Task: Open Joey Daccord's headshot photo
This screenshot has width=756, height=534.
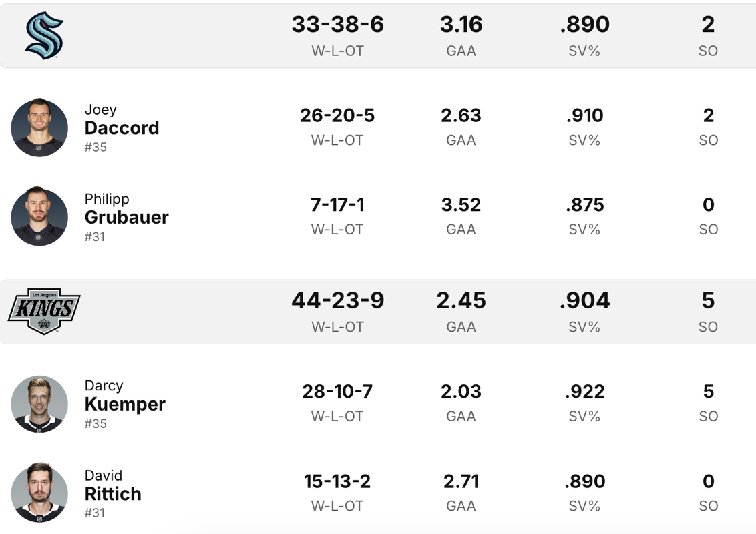Action: click(x=39, y=127)
